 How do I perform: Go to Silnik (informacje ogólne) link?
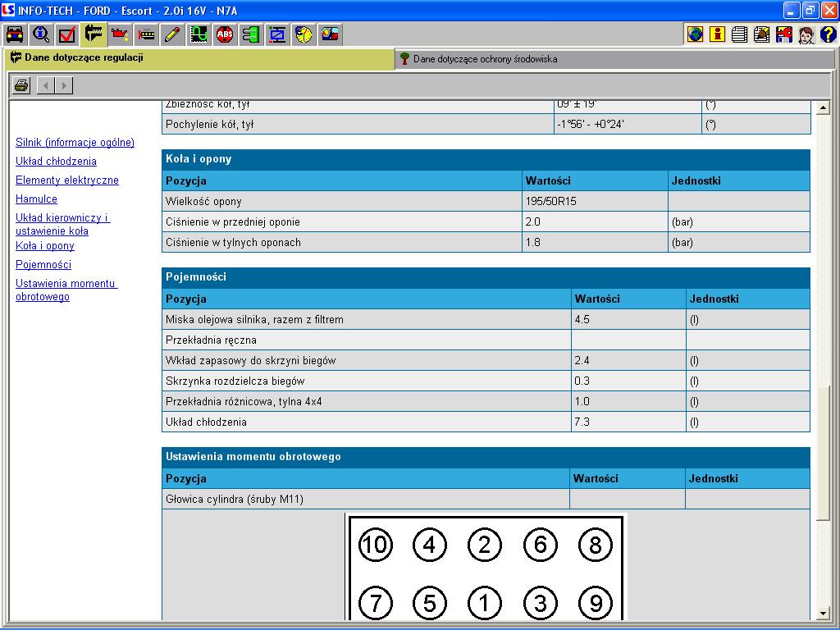pos(75,143)
